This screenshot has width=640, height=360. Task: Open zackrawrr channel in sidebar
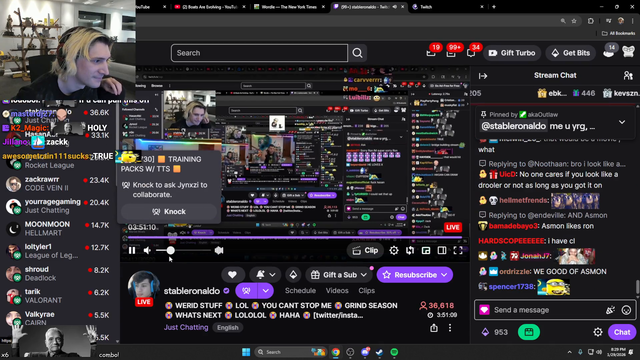[57, 184]
